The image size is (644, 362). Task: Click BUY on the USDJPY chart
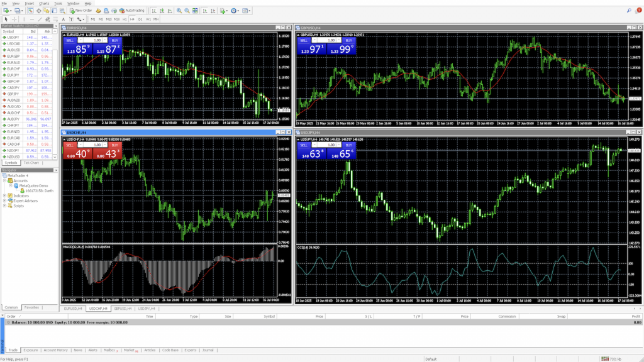coord(348,145)
